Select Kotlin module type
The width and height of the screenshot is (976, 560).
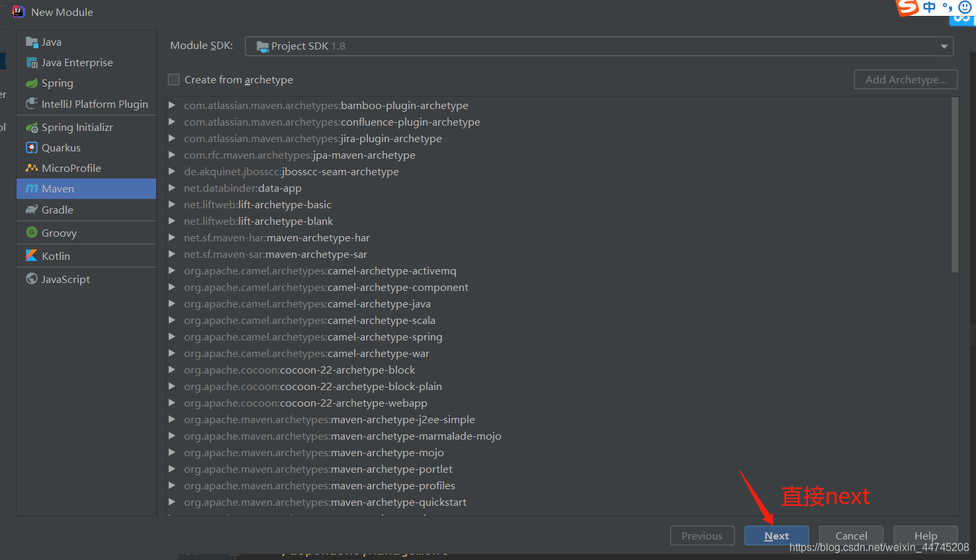tap(87, 256)
